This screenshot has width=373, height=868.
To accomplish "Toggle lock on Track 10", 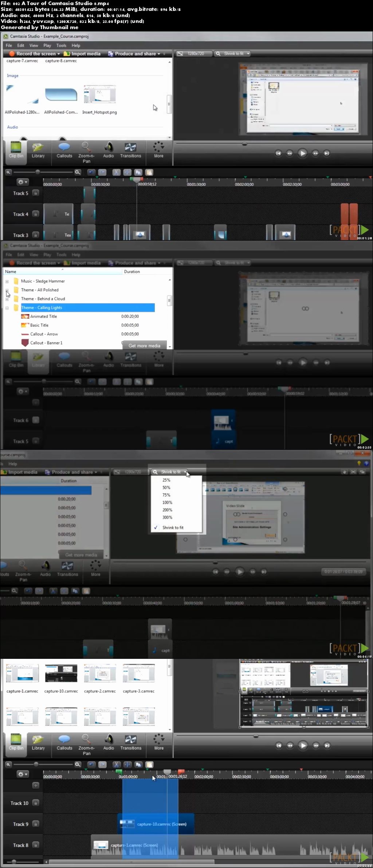I will (36, 803).
